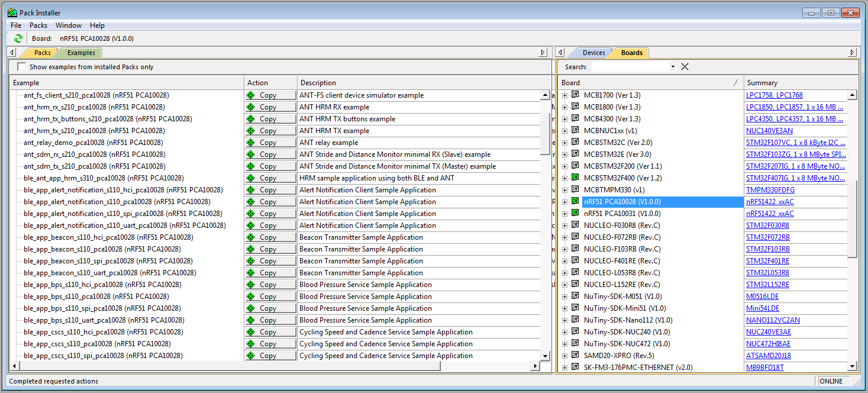Click board icon beside MCB1800 (Ver 1.3)
The image size is (868, 393).
575,107
